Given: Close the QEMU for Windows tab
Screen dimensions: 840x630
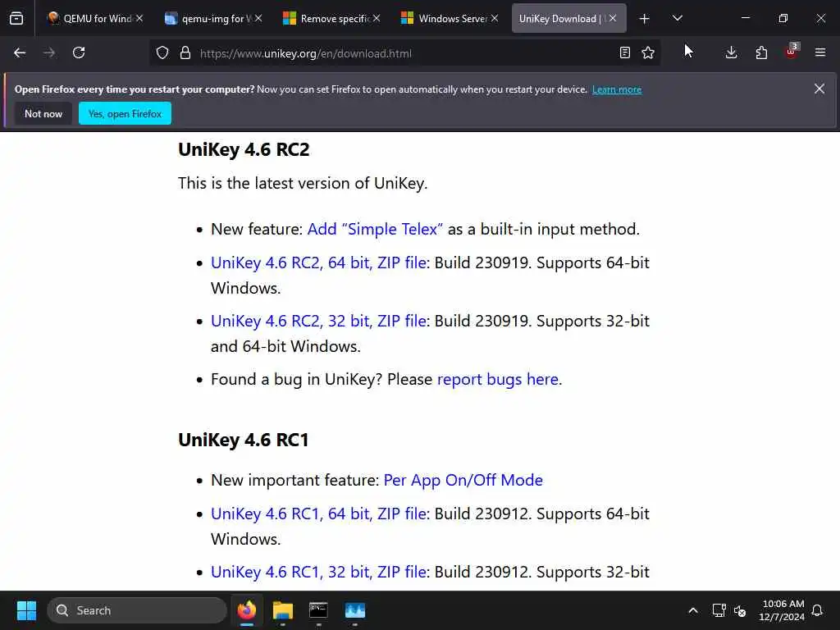Looking at the screenshot, I should [139, 18].
